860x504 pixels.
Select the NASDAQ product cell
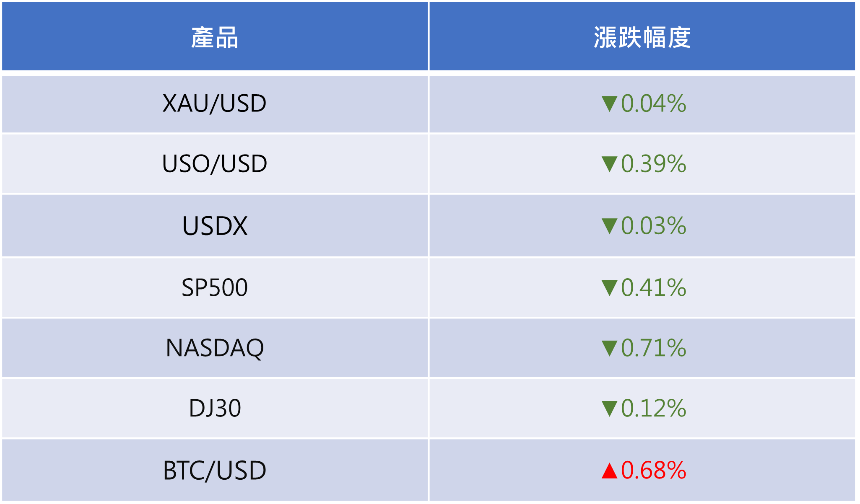[215, 348]
